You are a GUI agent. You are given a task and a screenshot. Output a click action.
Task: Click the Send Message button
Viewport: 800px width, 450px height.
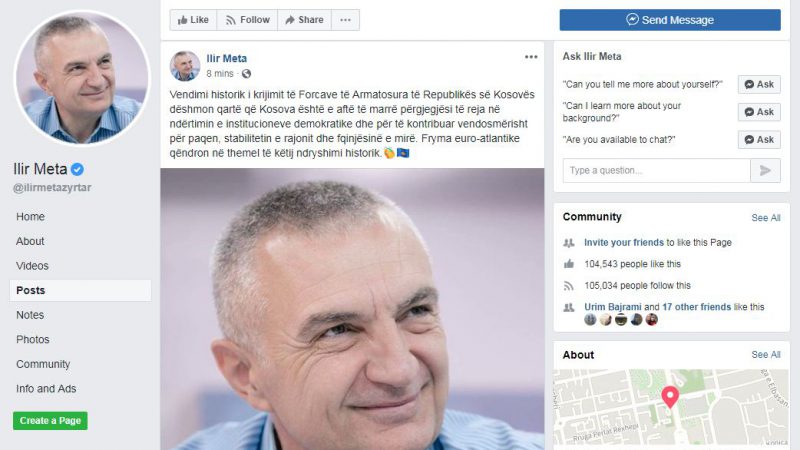(x=670, y=20)
